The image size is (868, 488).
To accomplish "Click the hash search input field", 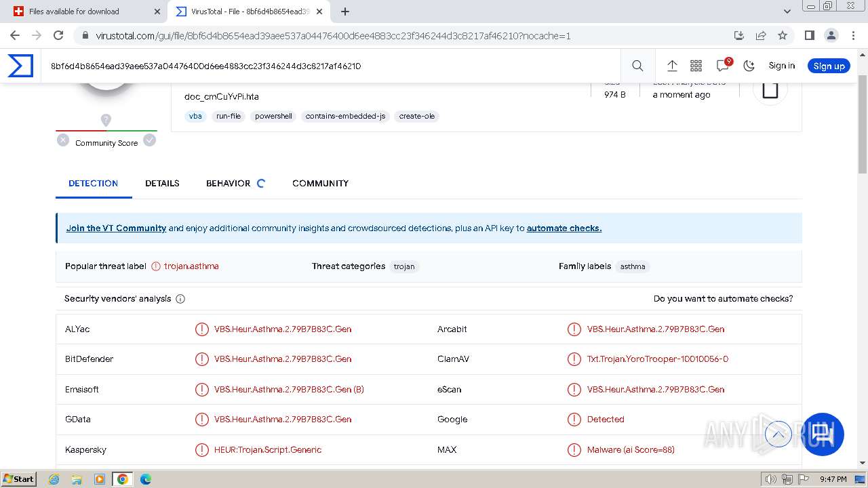I will tap(332, 66).
